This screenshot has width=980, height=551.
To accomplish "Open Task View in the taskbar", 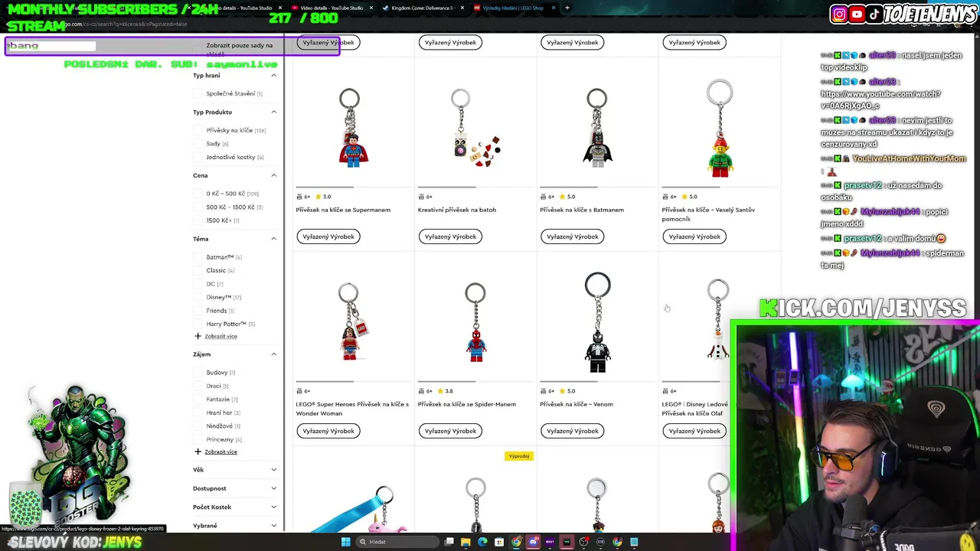I will tap(448, 542).
